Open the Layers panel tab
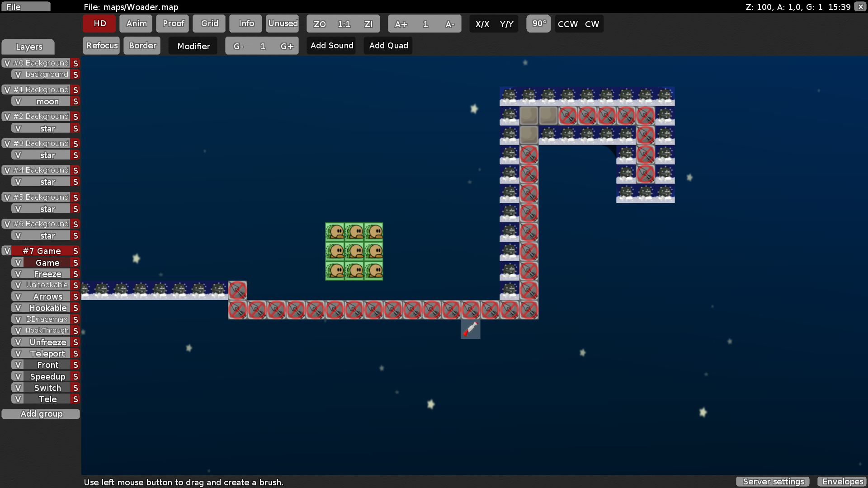This screenshot has height=488, width=868. 28,47
